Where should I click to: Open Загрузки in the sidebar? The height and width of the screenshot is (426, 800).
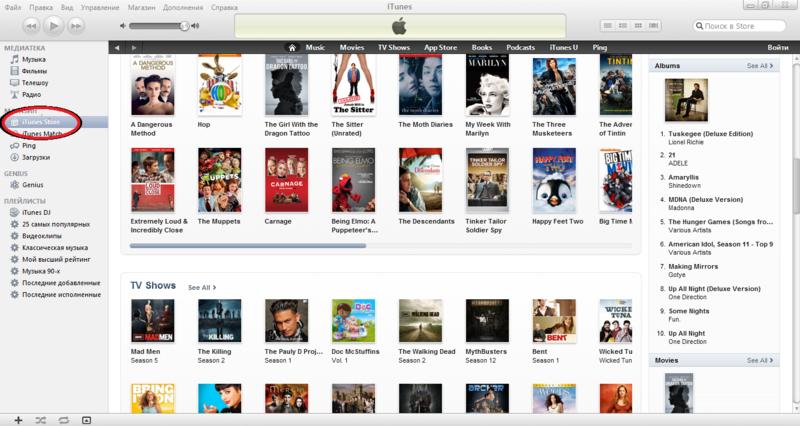click(36, 157)
